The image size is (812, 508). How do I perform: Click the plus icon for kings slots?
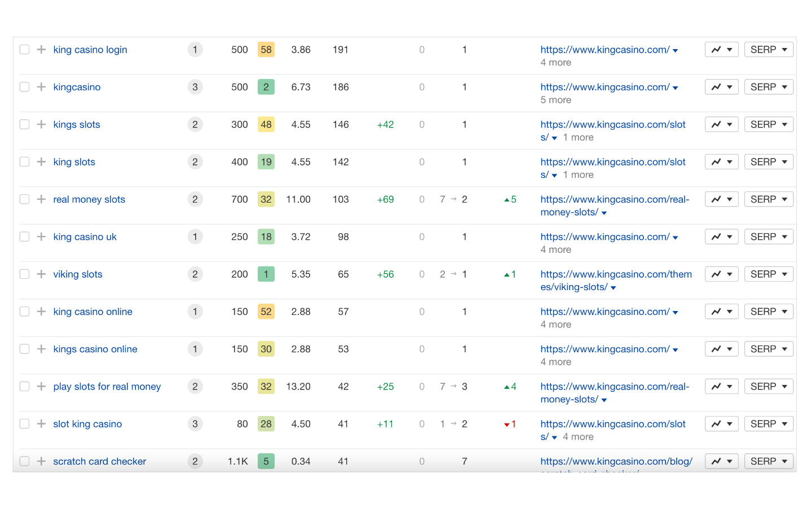point(41,124)
